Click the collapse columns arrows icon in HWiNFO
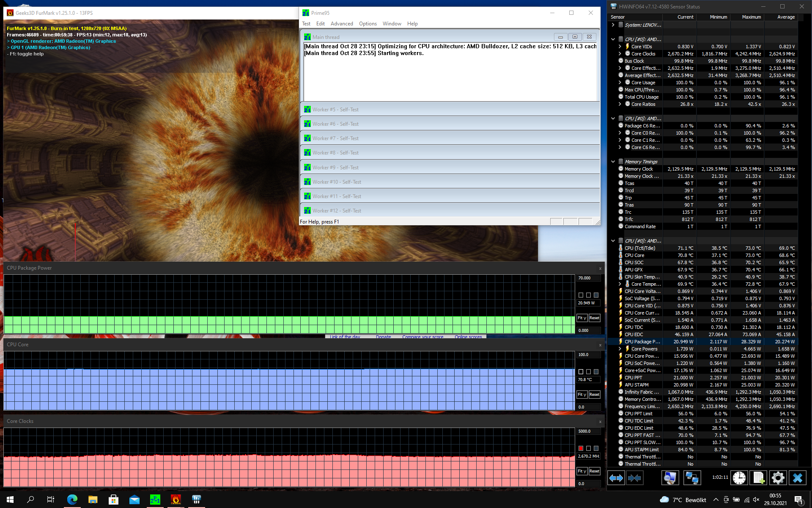812x508 pixels. [634, 478]
